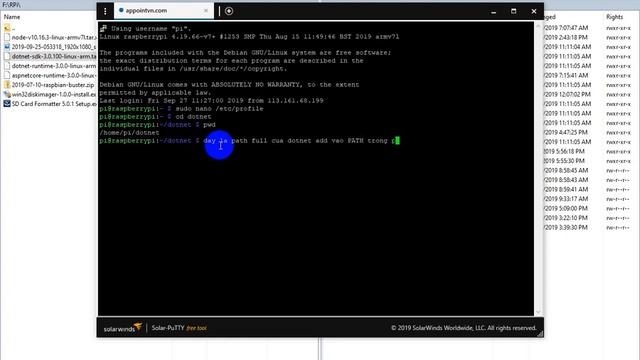Select the appointvn.com session tab
This screenshot has height=360, width=640.
[164, 11]
